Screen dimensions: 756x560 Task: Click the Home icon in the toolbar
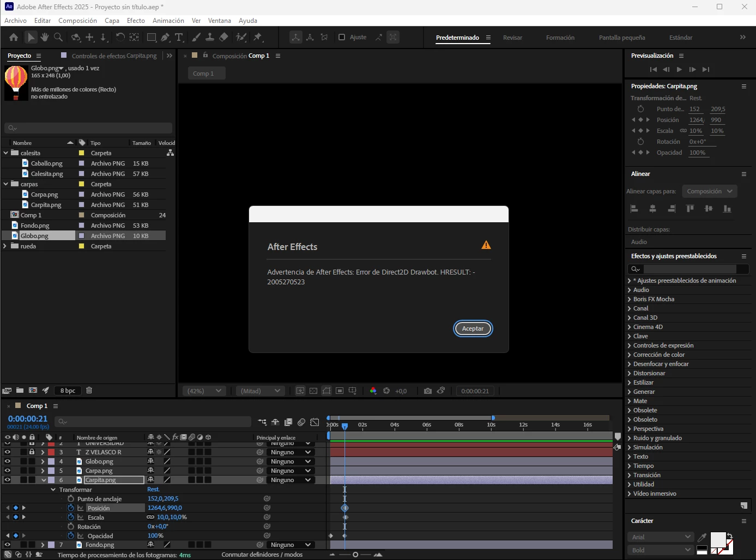(14, 37)
